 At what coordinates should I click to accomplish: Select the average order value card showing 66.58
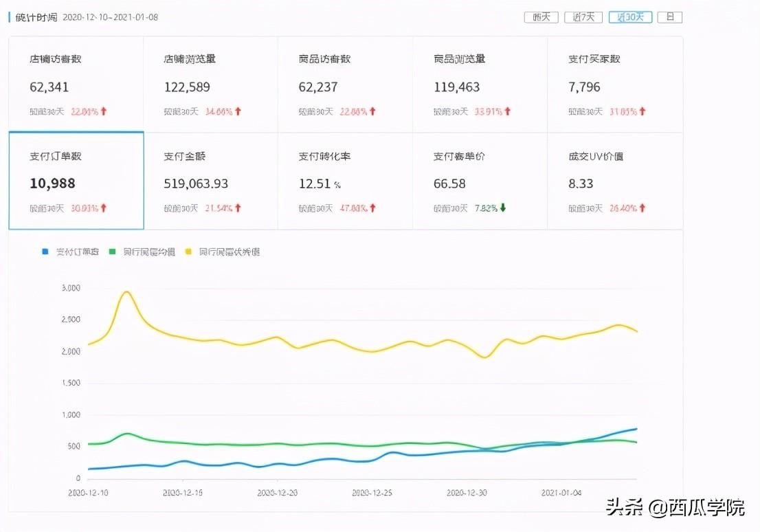480,181
